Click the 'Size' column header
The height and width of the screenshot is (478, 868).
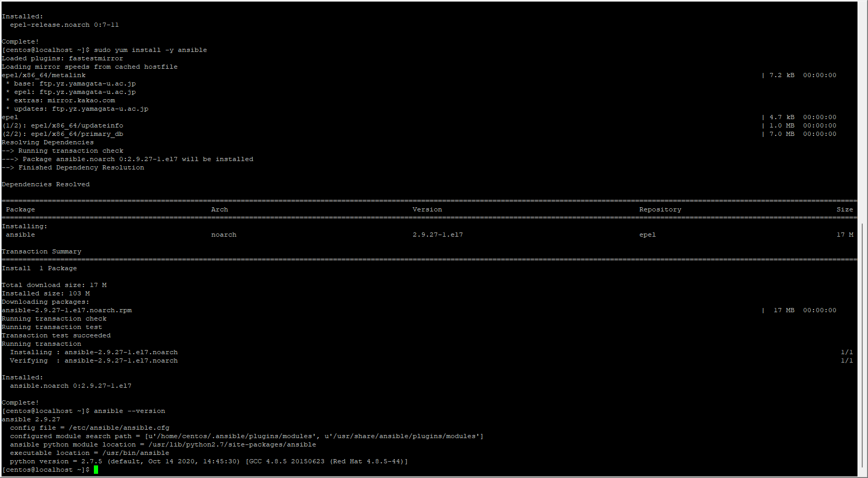click(845, 209)
